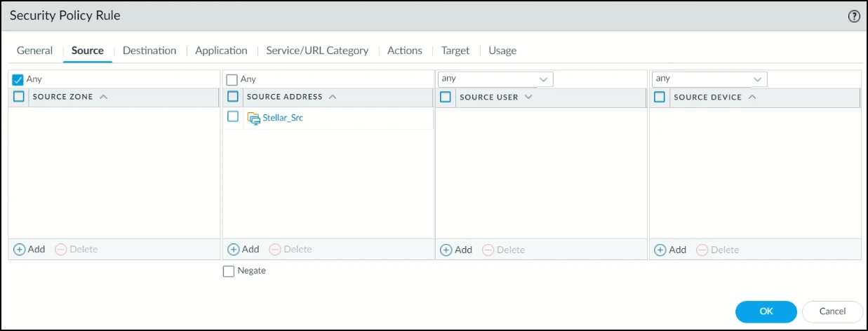The width and height of the screenshot is (868, 331).
Task: Go to the Service/URL Category tab
Action: (317, 50)
